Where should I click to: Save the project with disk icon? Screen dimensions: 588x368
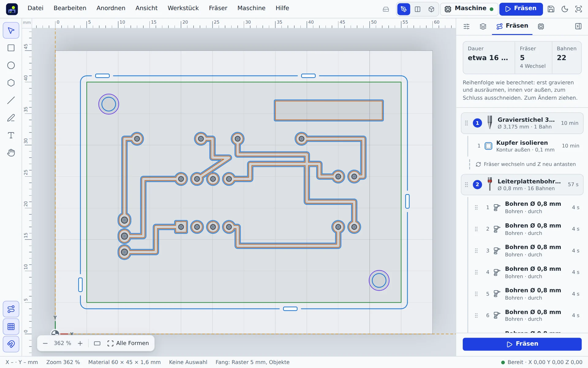[x=551, y=9]
